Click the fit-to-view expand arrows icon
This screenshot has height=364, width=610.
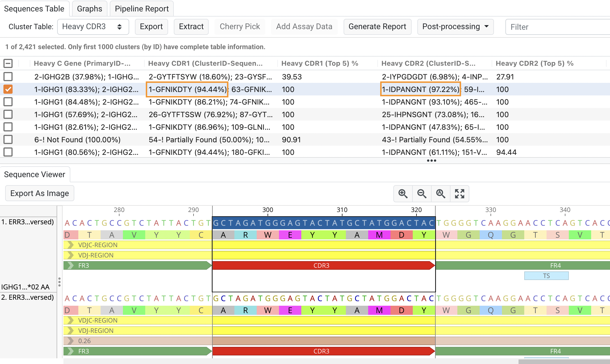click(x=459, y=194)
